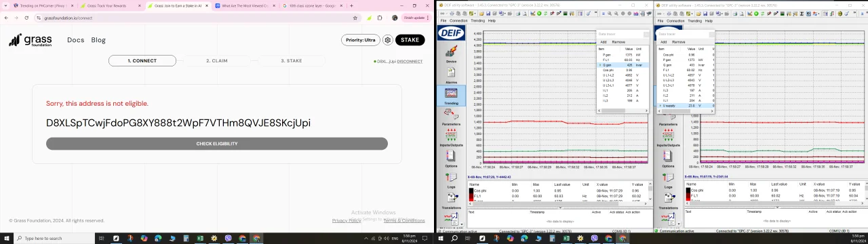This screenshot has height=244, width=868.
Task: Open Excel from the left taskbar
Action: [x=200, y=238]
